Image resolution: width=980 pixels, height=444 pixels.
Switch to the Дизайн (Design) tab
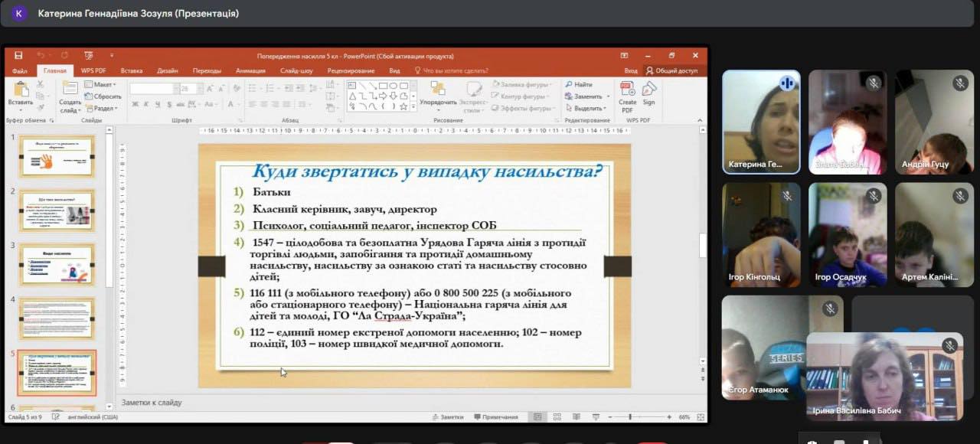[x=168, y=70]
